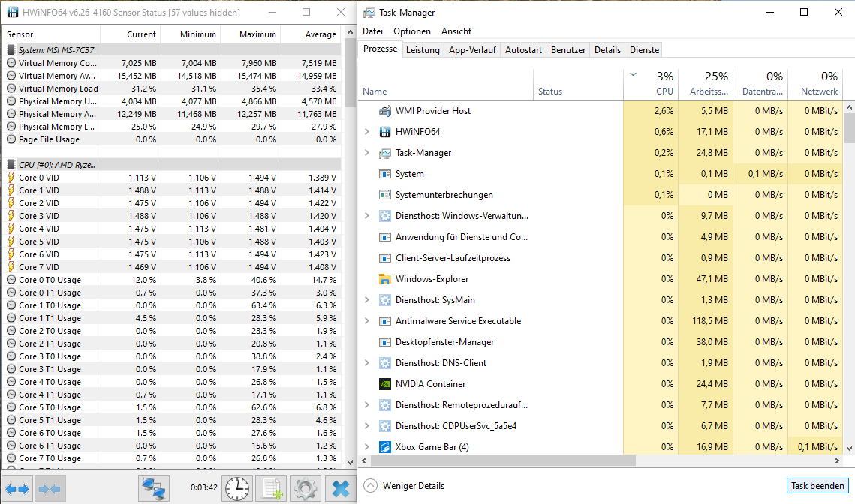Screen dimensions: 855x504
Task: Select Core 1 T0 Usage sensor row
Action: click(x=171, y=305)
